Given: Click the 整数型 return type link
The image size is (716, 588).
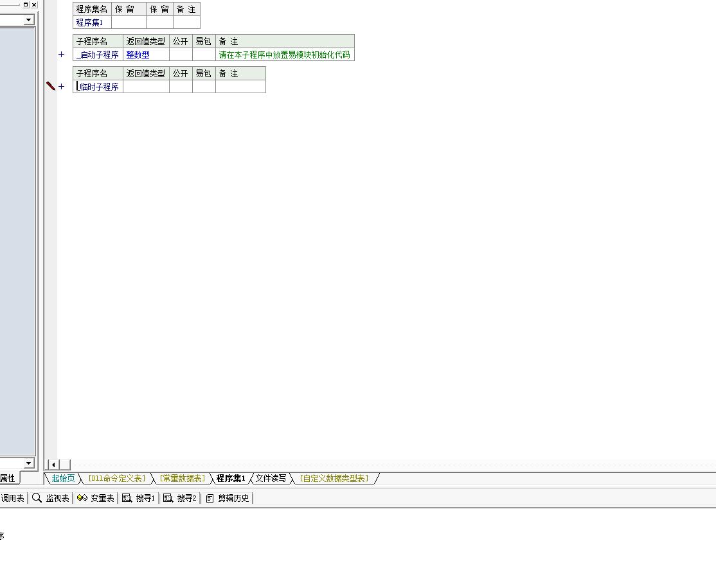Looking at the screenshot, I should pos(138,55).
